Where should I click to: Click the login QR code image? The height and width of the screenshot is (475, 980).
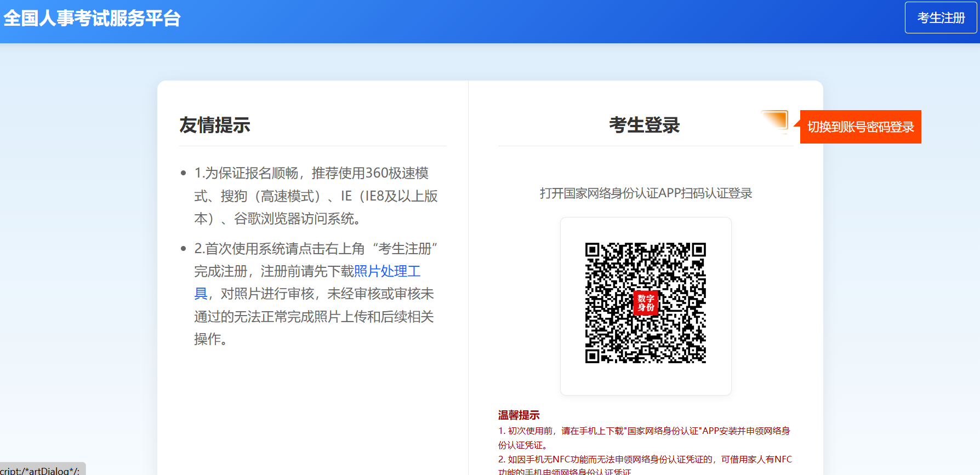pos(646,303)
